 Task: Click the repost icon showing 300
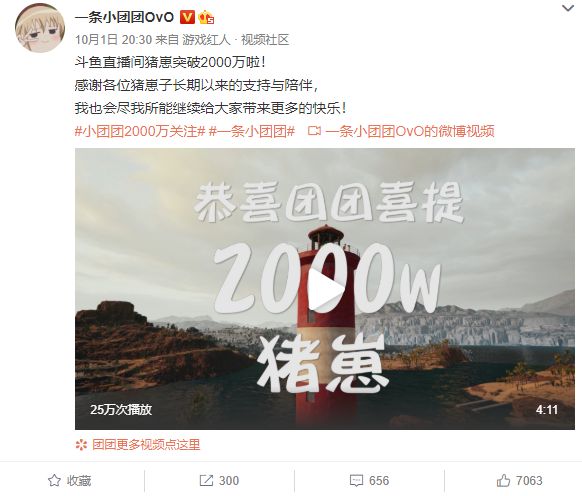pyautogui.click(x=206, y=480)
